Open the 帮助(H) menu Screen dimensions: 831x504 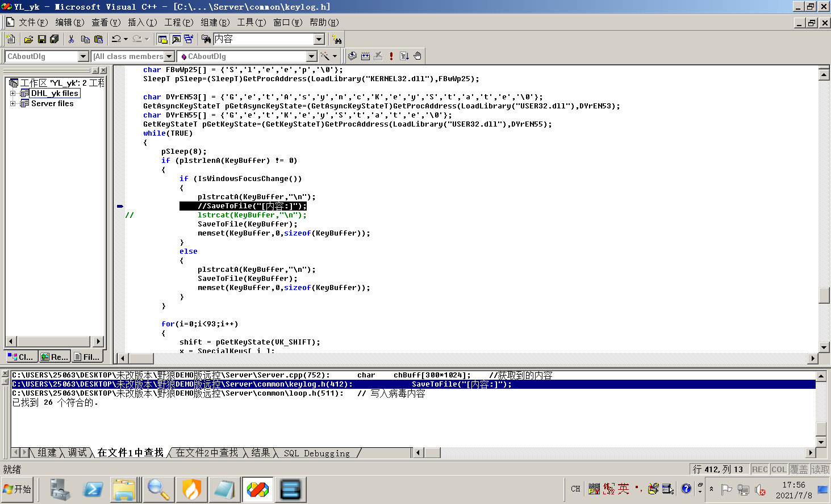pos(324,22)
